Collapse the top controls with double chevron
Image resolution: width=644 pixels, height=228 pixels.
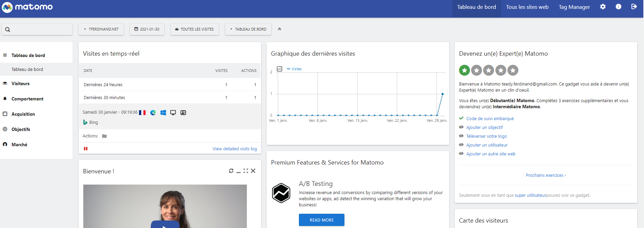[279, 29]
